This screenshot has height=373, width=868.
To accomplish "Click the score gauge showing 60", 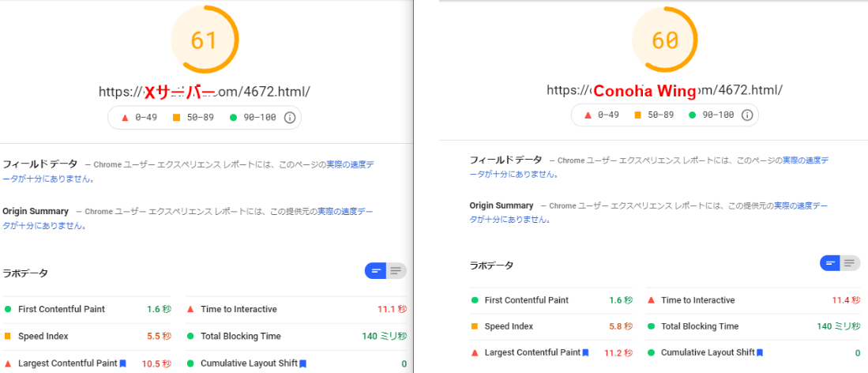I will point(665,40).
